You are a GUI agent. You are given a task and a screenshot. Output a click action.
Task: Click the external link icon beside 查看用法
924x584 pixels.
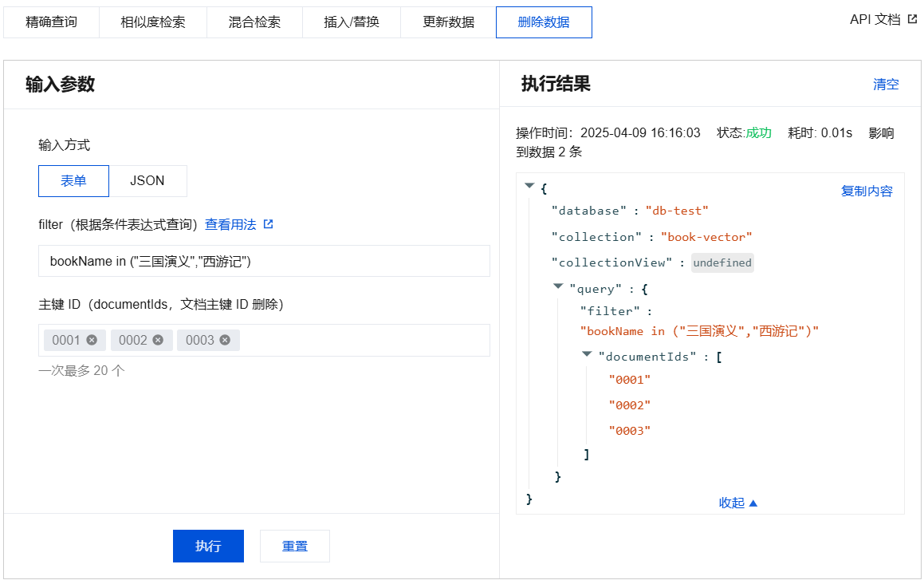[x=269, y=224]
